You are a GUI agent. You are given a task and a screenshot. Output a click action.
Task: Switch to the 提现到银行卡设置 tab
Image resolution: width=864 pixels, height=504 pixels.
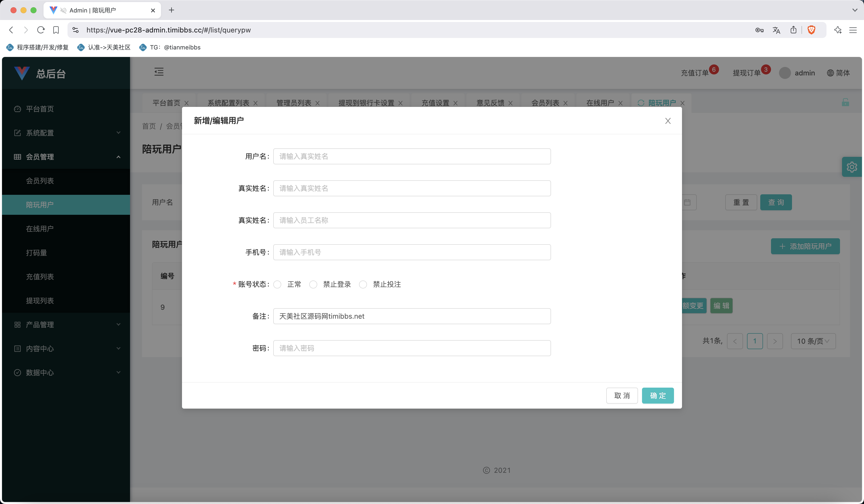click(366, 103)
